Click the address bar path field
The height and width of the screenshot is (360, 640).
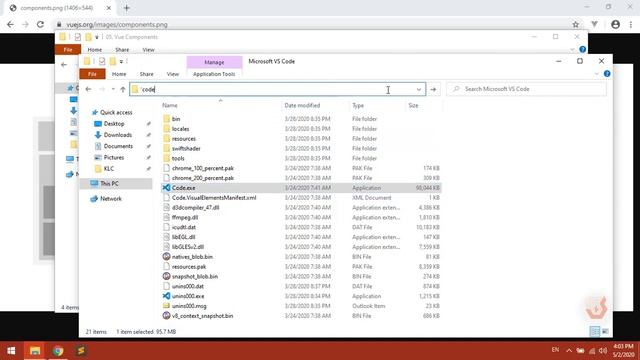(x=278, y=89)
